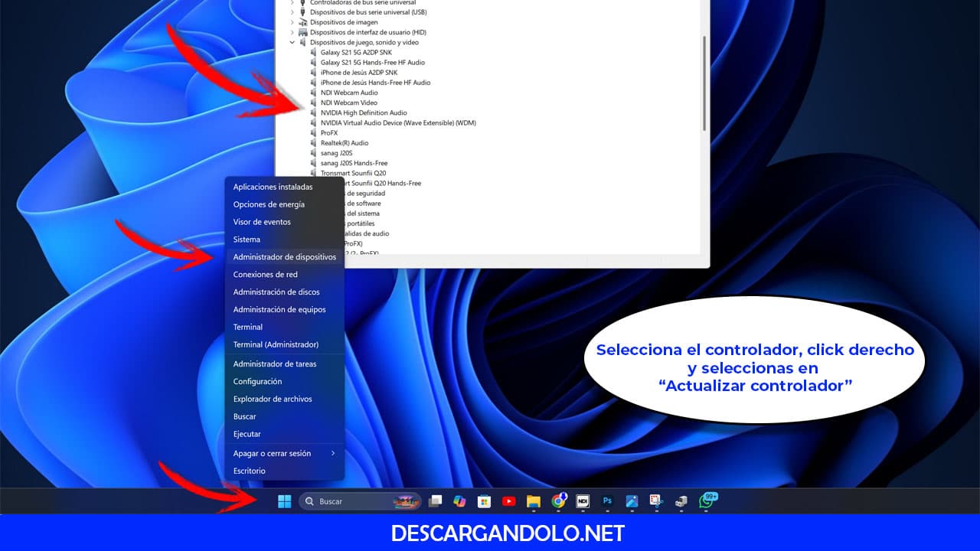The width and height of the screenshot is (980, 551).
Task: Open File Explorer folder icon in taskbar
Action: point(534,501)
